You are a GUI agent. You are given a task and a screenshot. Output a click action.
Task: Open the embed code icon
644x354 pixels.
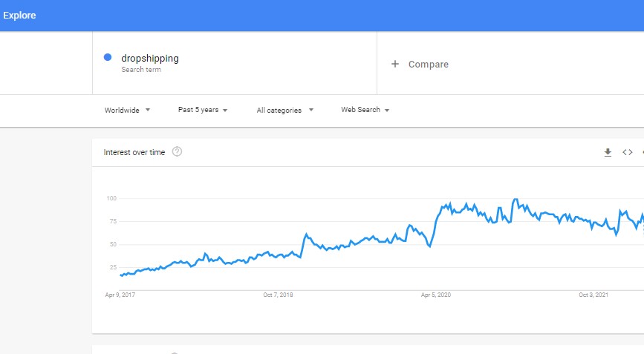point(627,152)
